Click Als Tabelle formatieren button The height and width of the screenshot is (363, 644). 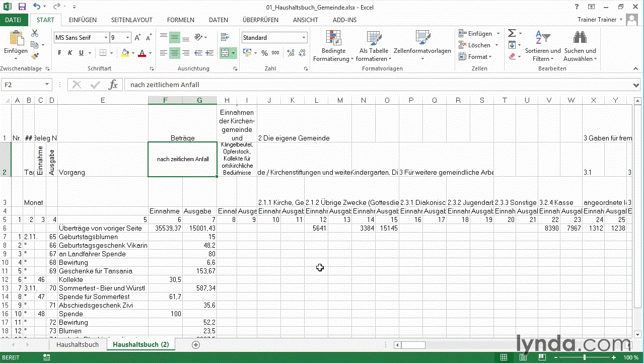click(x=374, y=46)
